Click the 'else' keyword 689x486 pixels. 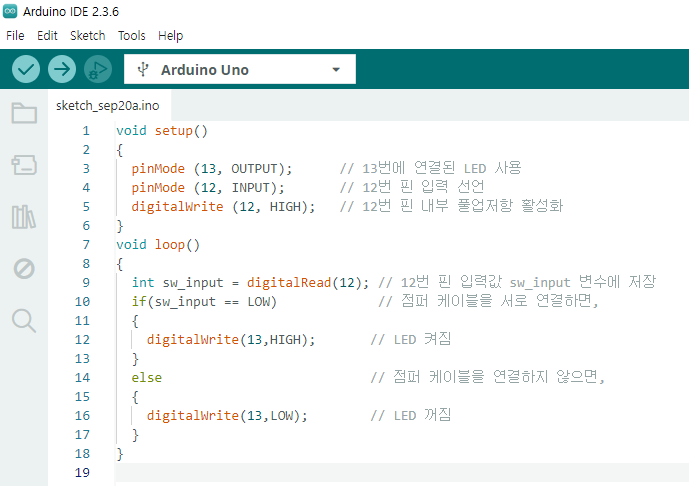[147, 378]
